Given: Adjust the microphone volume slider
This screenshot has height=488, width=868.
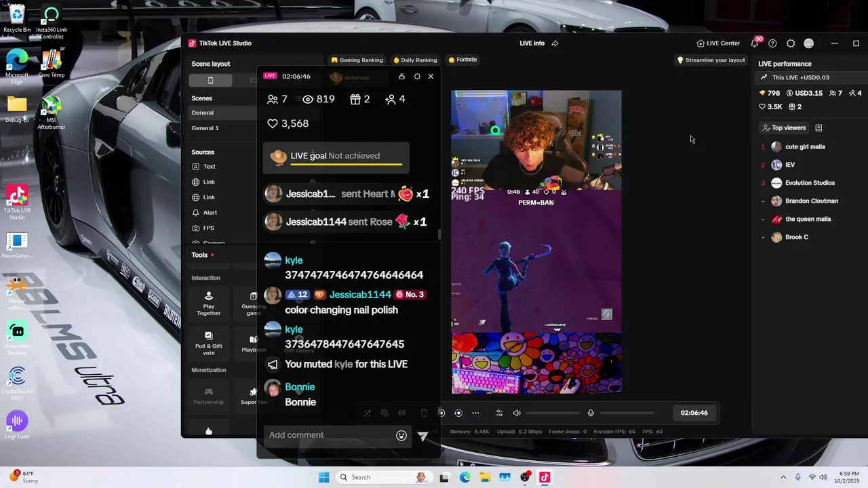Looking at the screenshot, I should click(x=627, y=413).
